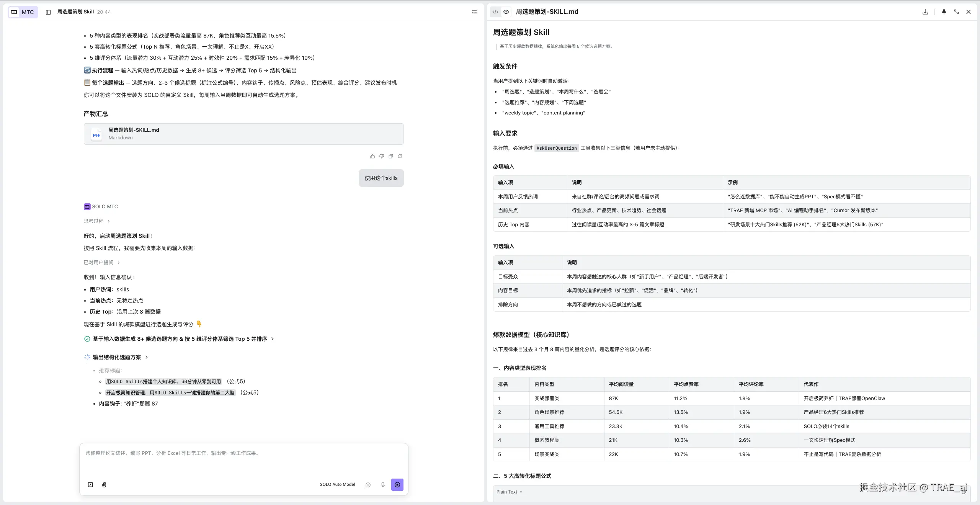This screenshot has height=505, width=980.
Task: Click the SOLO MTC avatar icon
Action: click(87, 207)
